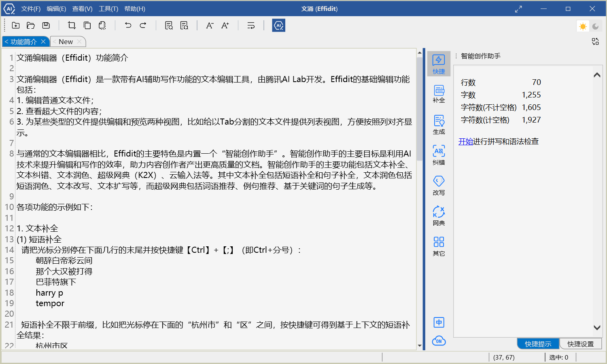Click the 开始 spelling check link
Image resolution: width=607 pixels, height=364 pixels.
(x=466, y=142)
